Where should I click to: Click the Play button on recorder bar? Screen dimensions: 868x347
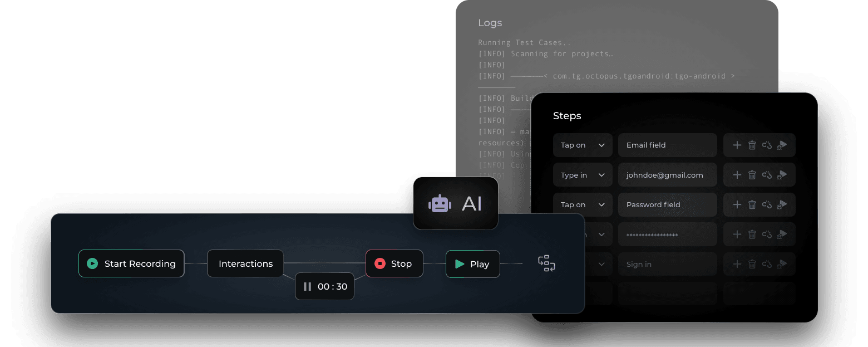(x=472, y=264)
